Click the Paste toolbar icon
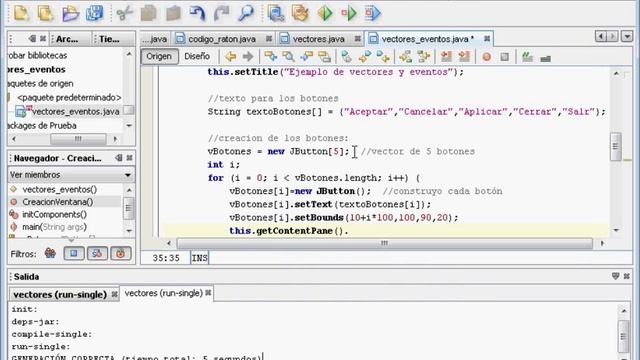This screenshot has height=360, width=640. [173, 13]
